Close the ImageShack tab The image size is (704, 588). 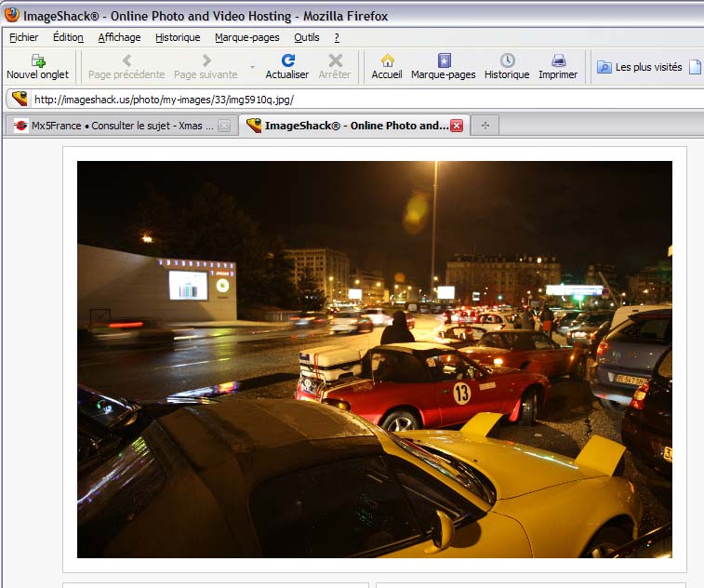(457, 126)
